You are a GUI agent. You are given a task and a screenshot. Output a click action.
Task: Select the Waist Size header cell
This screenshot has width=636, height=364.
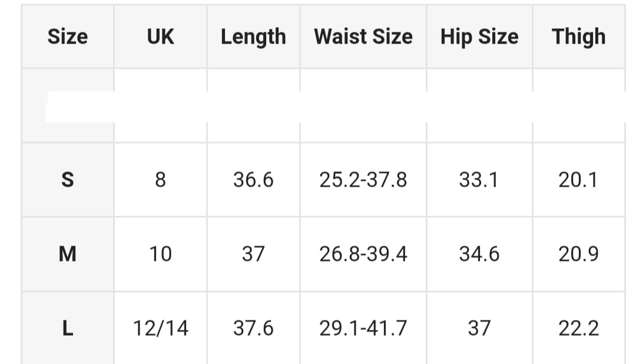pos(363,37)
